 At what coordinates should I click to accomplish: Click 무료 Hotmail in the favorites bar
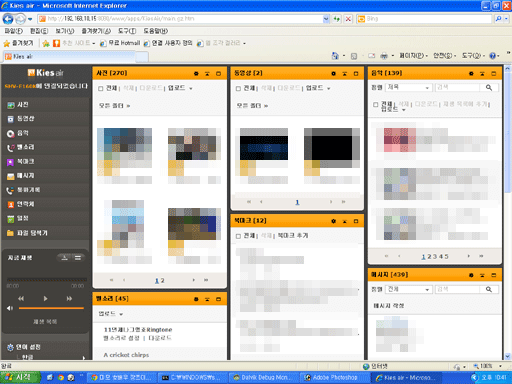pos(120,43)
